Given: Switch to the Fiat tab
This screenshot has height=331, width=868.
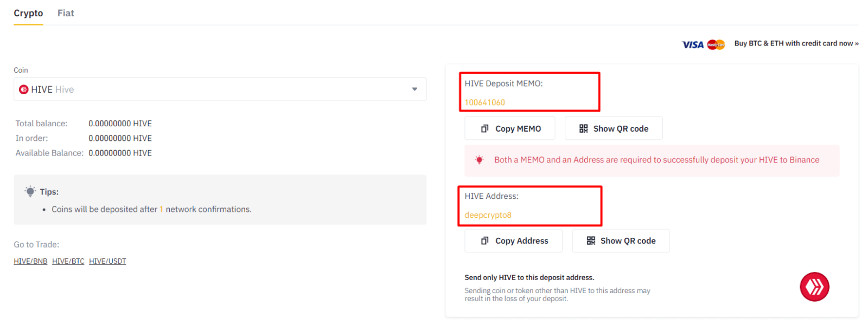Looking at the screenshot, I should [66, 13].
